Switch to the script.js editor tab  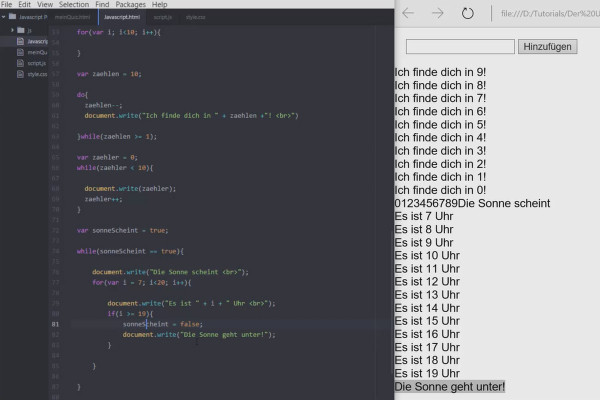point(163,17)
